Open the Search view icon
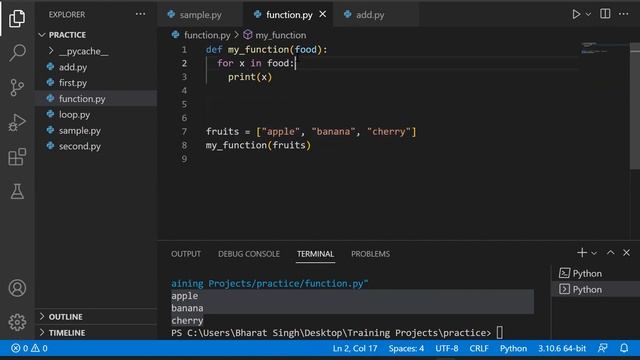 point(17,53)
